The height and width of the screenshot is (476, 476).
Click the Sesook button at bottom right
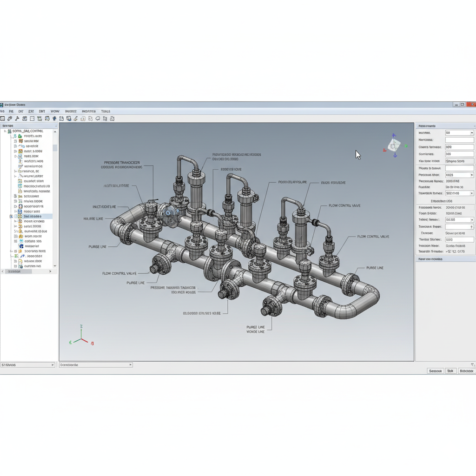click(435, 371)
